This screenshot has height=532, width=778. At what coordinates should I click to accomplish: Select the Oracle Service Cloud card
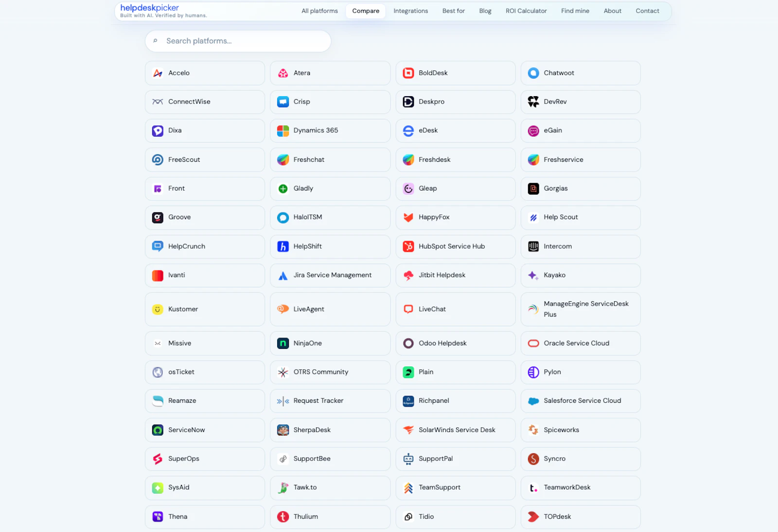(581, 343)
